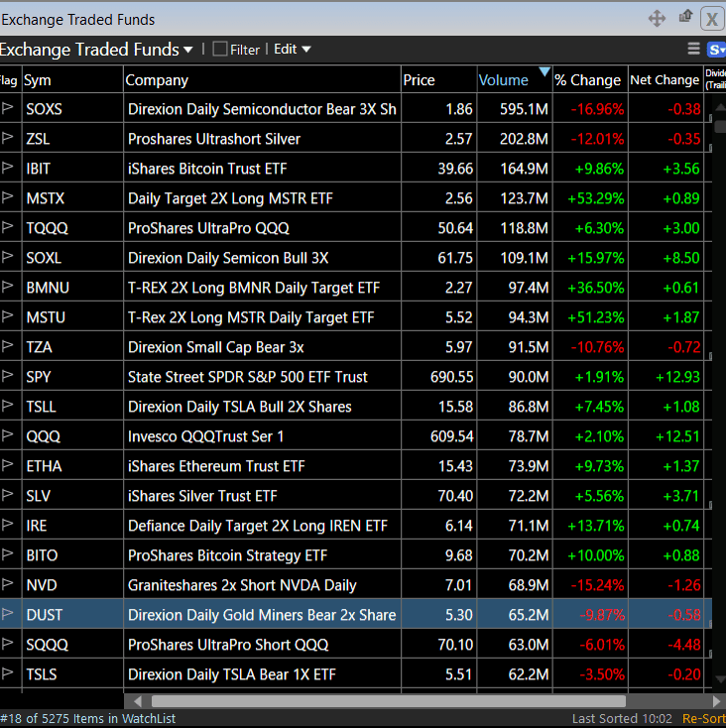Open the Exchange Traded Funds watchlist dropdown
The width and height of the screenshot is (726, 728).
click(x=96, y=50)
